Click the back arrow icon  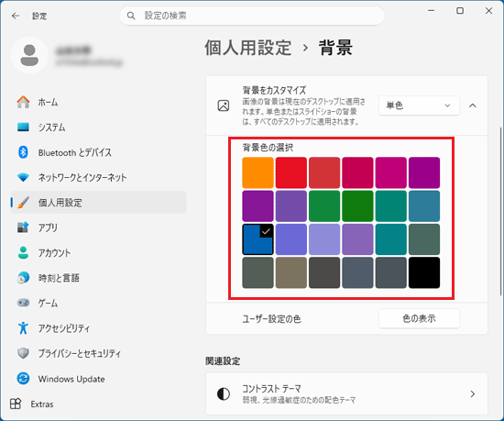(16, 16)
